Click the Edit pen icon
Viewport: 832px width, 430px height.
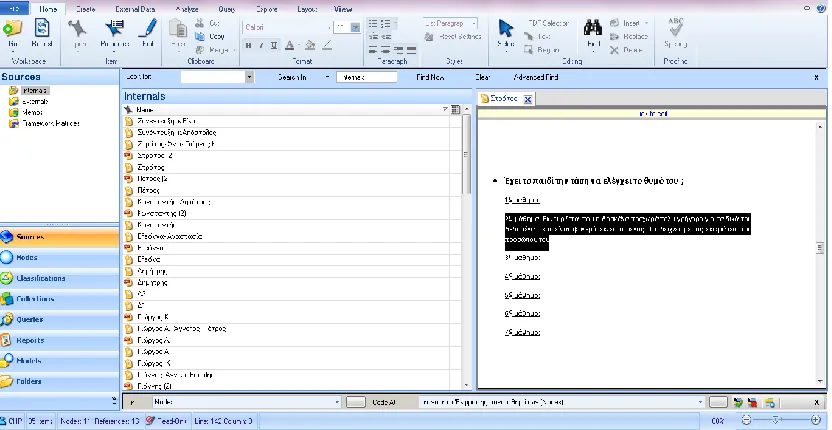[x=148, y=28]
